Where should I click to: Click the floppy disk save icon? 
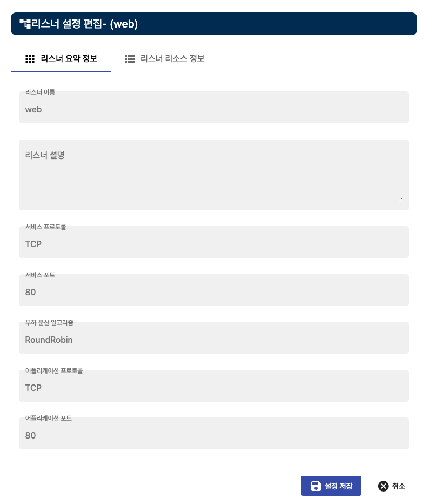(x=316, y=486)
